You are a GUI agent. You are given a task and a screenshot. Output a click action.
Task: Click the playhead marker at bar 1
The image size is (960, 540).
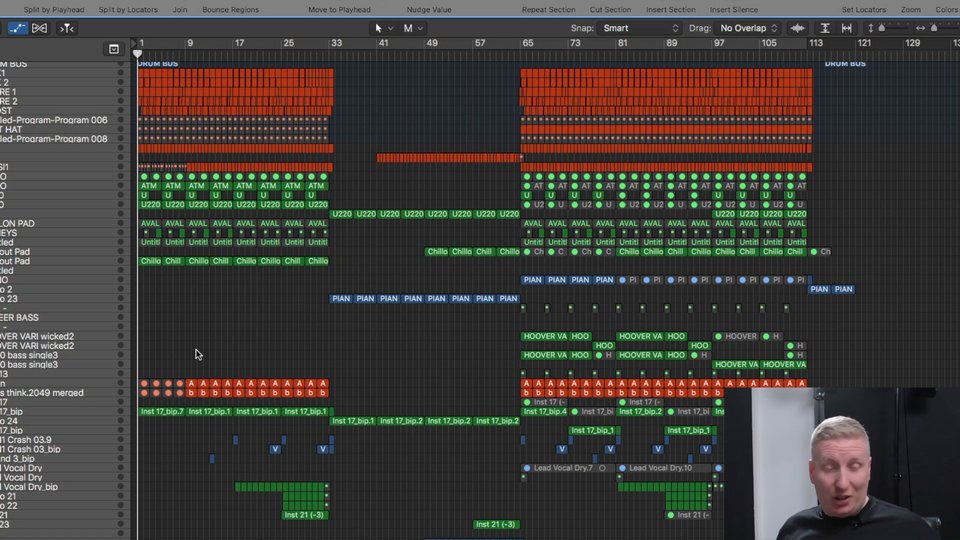pyautogui.click(x=137, y=54)
